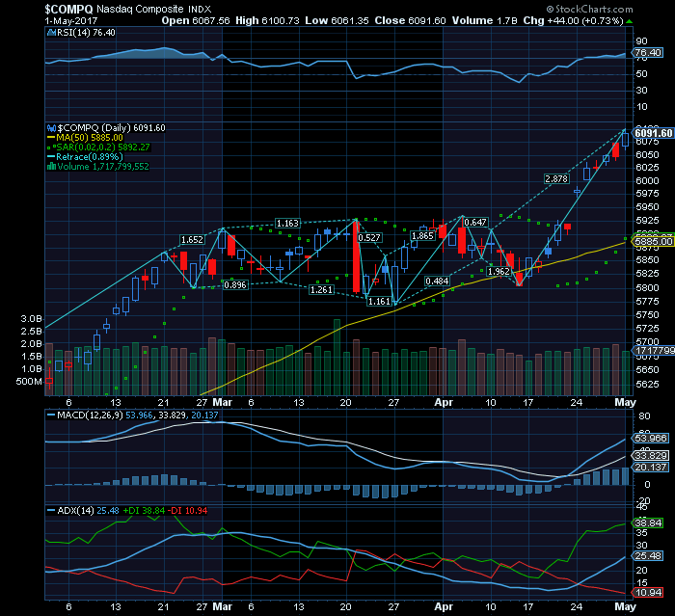The image size is (675, 616).
Task: Click the 5750 price axis label
Action: (647, 315)
